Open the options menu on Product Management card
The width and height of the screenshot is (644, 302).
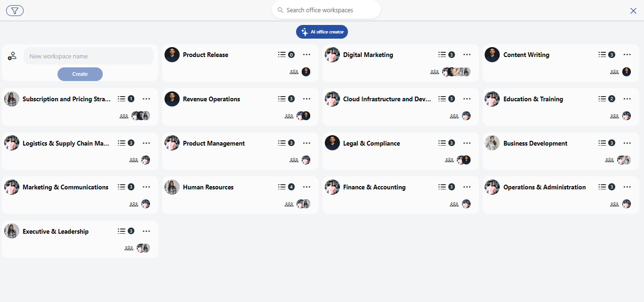(x=306, y=143)
